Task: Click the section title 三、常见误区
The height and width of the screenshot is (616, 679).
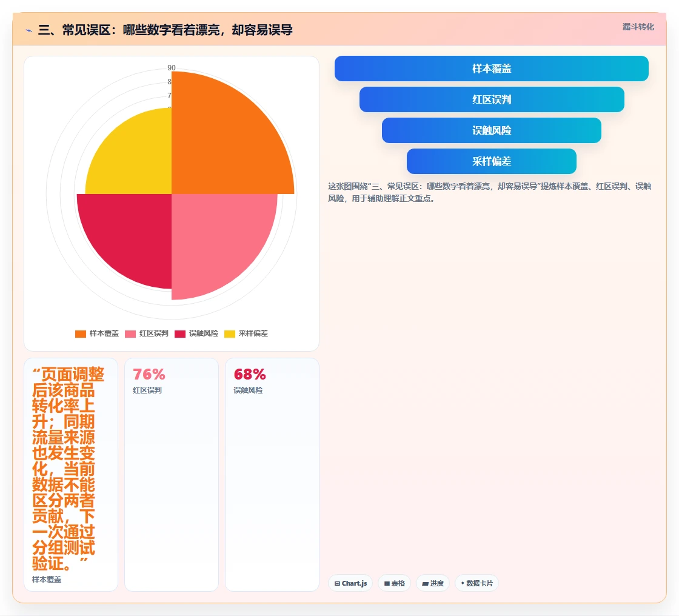Action: tap(166, 30)
